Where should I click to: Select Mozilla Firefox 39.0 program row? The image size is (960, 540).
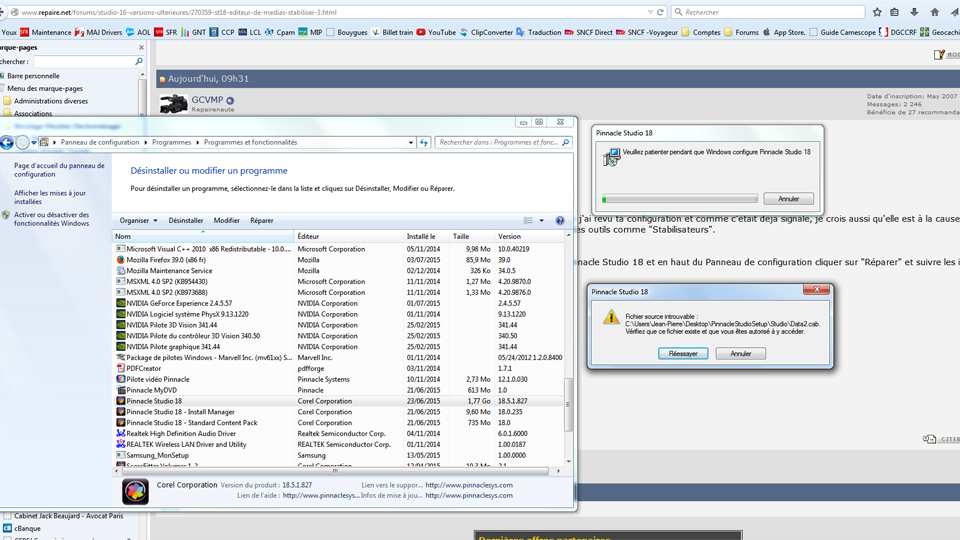[x=339, y=260]
